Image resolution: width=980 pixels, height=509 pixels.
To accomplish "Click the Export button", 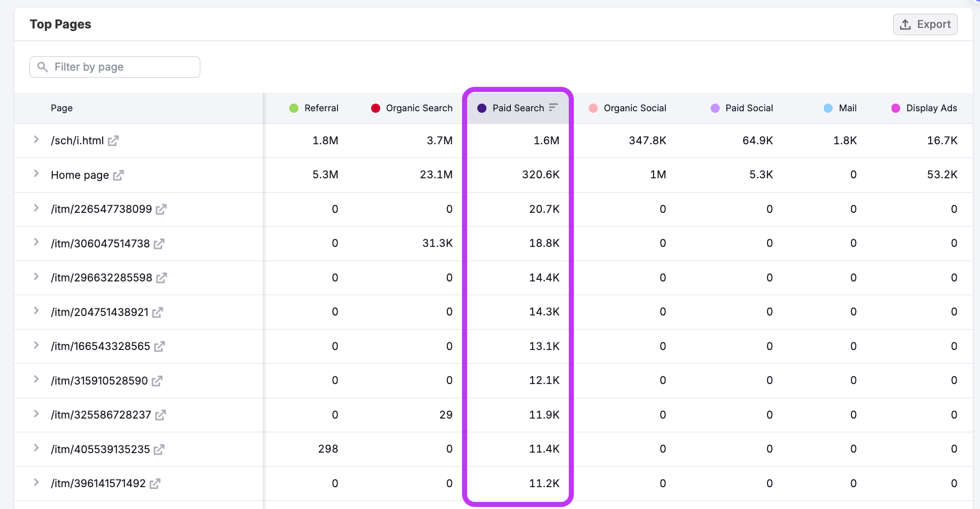I will pos(925,24).
